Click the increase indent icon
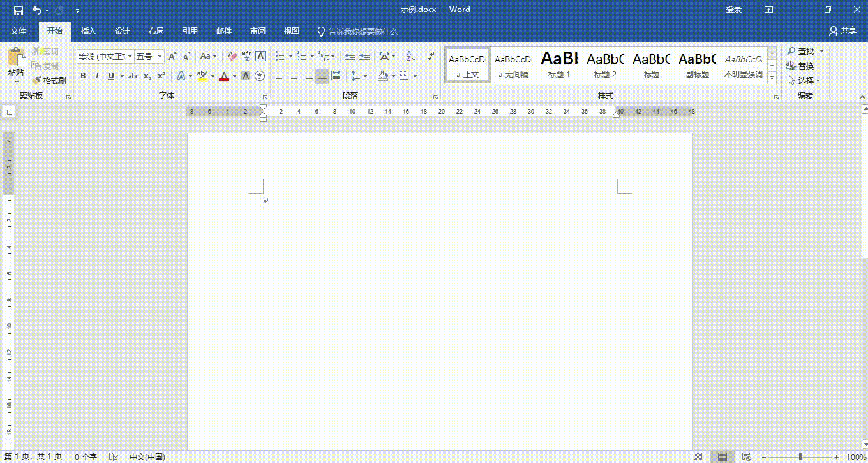This screenshot has width=868, height=463. (x=364, y=56)
